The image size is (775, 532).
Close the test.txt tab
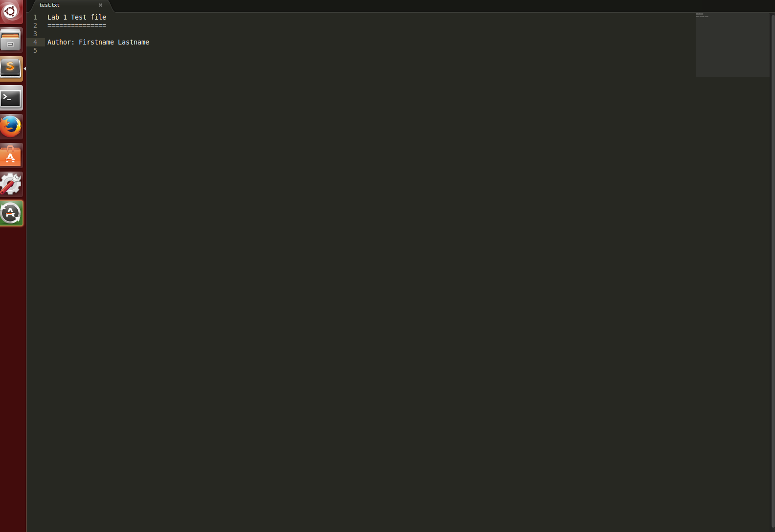point(100,5)
